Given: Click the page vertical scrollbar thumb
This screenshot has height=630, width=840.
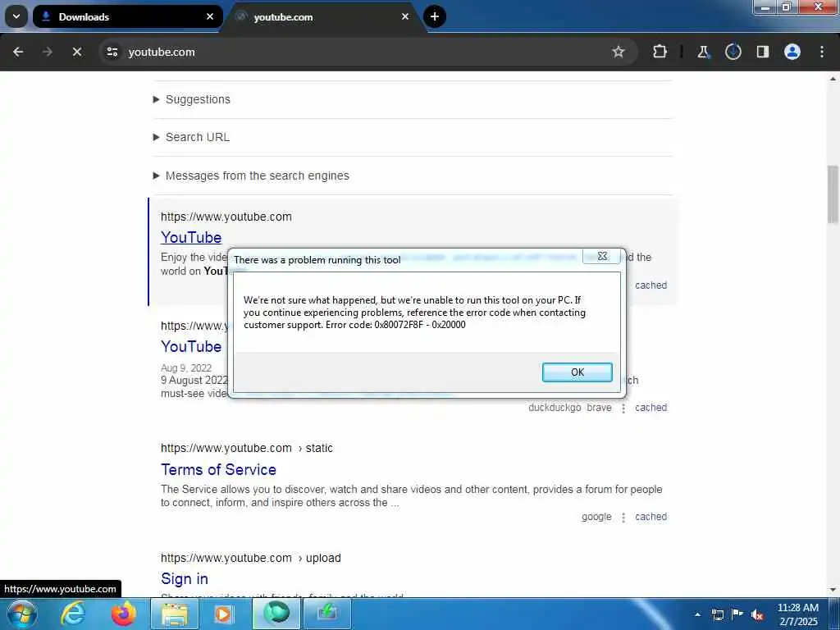Looking at the screenshot, I should (x=833, y=194).
